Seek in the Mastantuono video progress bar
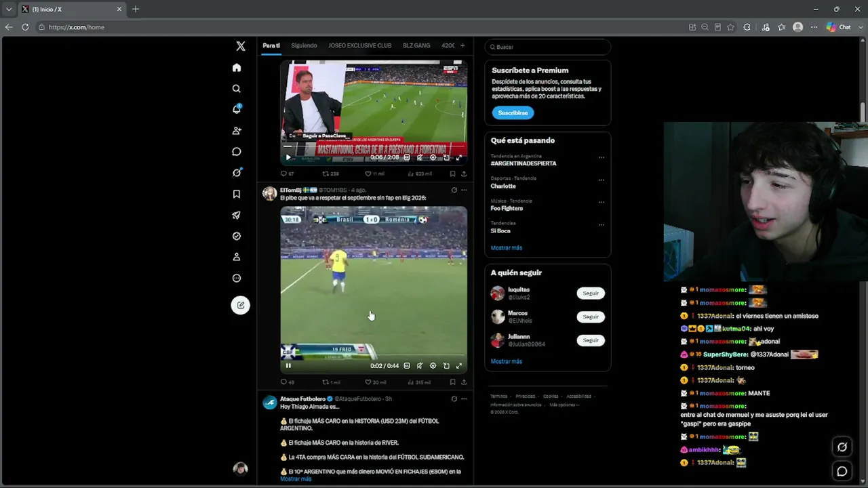This screenshot has width=868, height=488. point(374,146)
